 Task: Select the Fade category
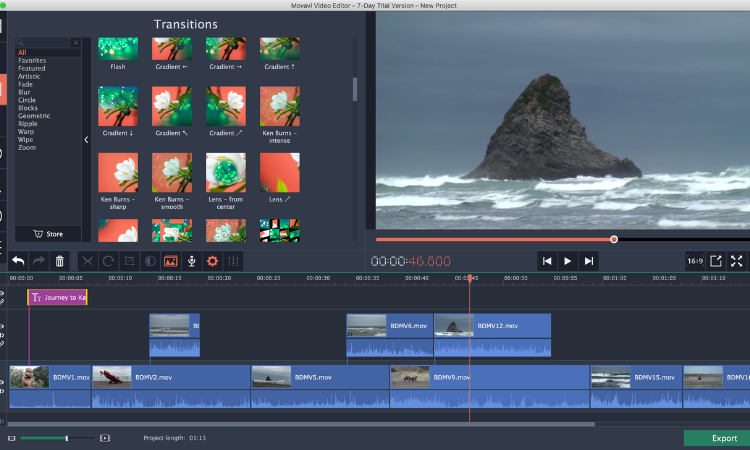(25, 84)
